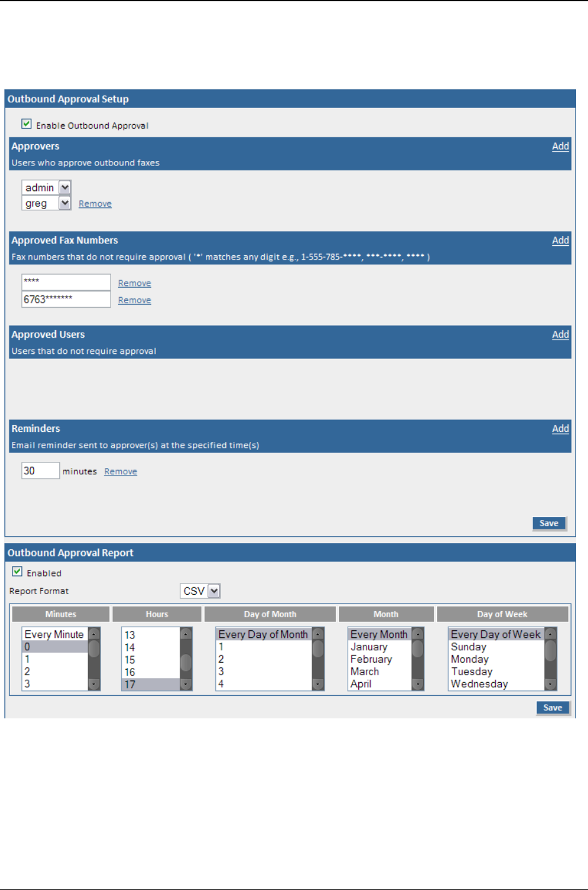Add a new Approved User

[x=560, y=335]
